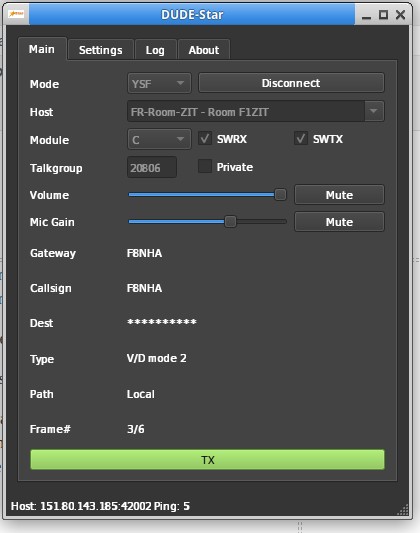Screen dimensions: 420x533
Task: Mute the Volume output
Action: 339,195
